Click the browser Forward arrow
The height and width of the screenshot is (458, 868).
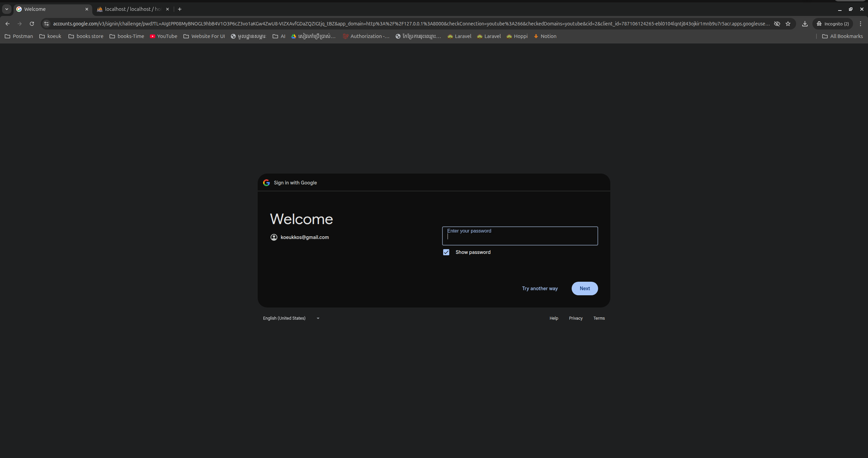[20, 24]
